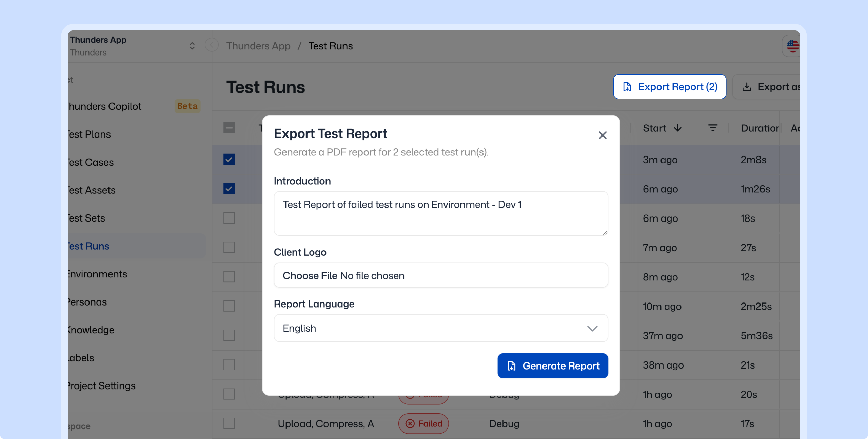Open the Start column filter icon
Viewport: 868px width, 439px height.
[x=713, y=128]
